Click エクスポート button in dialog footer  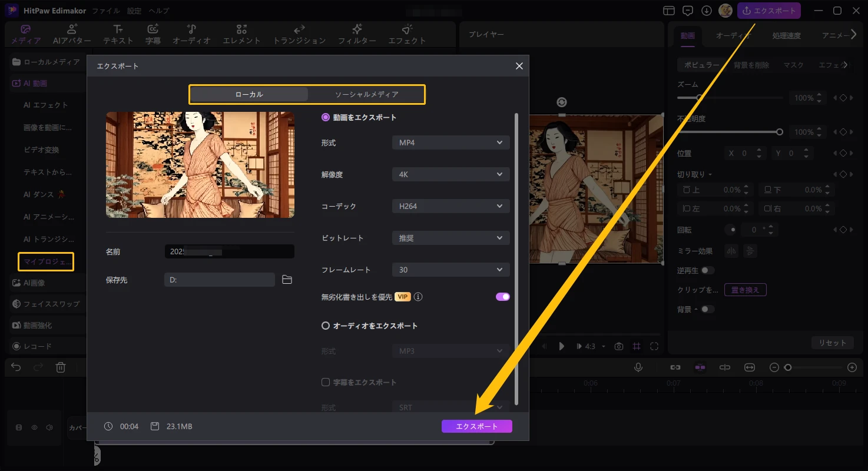pyautogui.click(x=477, y=426)
